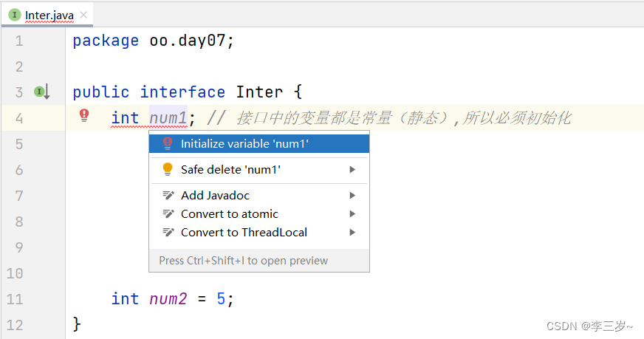The height and width of the screenshot is (339, 644).
Task: Click line number 11 in the gutter
Action: pyautogui.click(x=15, y=299)
